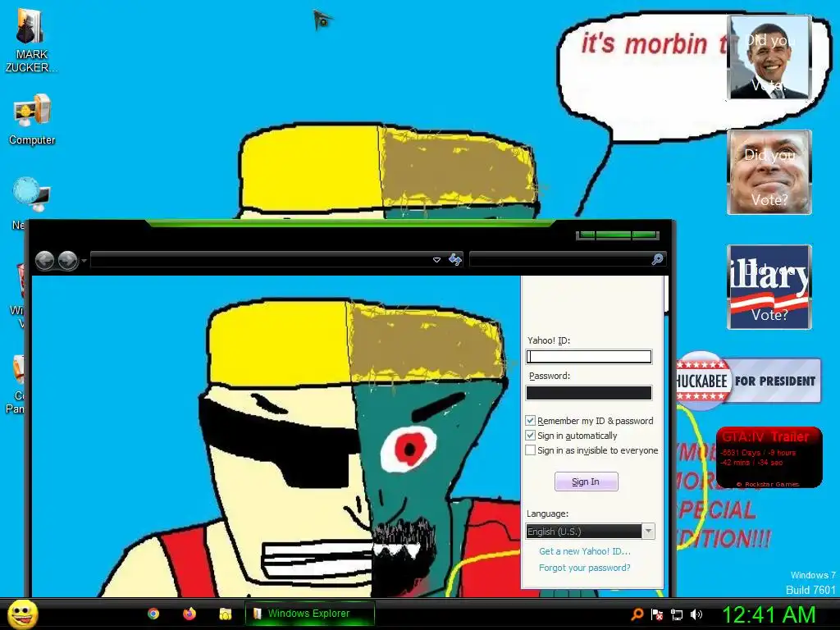
Task: Click Get a new Yahoo! ID link
Action: click(x=584, y=551)
